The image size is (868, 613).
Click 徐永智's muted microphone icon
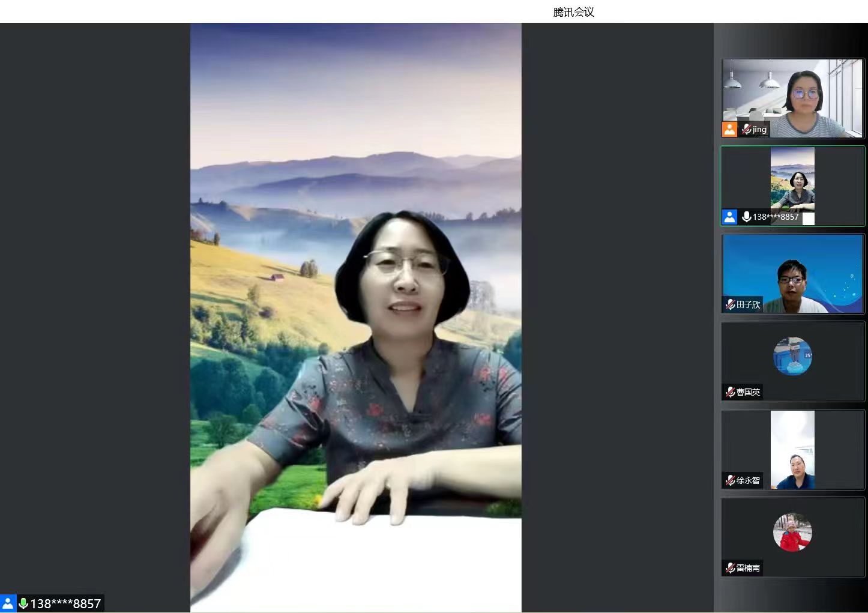(x=730, y=480)
